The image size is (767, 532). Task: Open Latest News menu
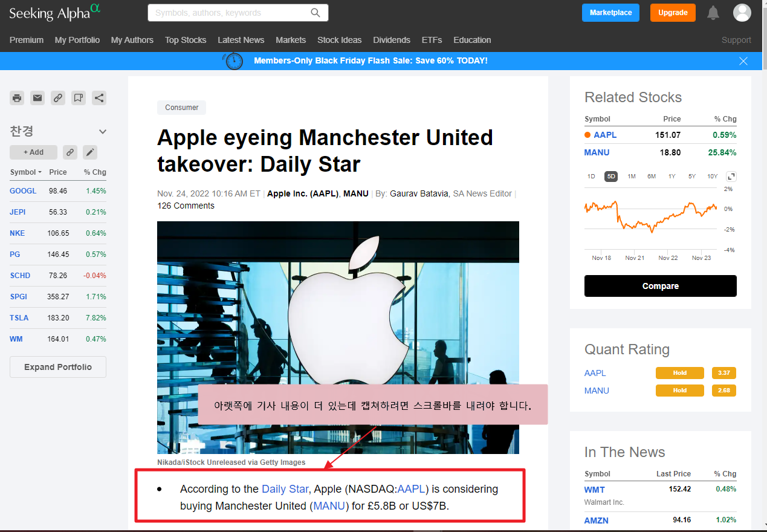click(x=241, y=40)
